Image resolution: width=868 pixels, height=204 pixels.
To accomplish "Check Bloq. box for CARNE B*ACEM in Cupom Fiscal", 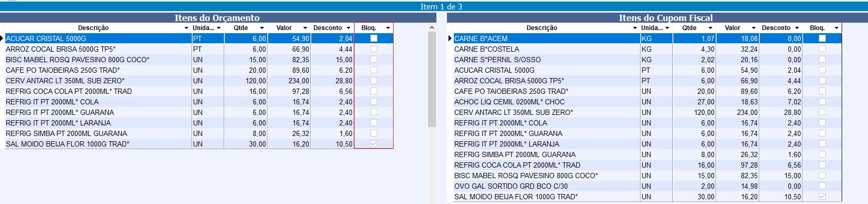I will coord(822,38).
